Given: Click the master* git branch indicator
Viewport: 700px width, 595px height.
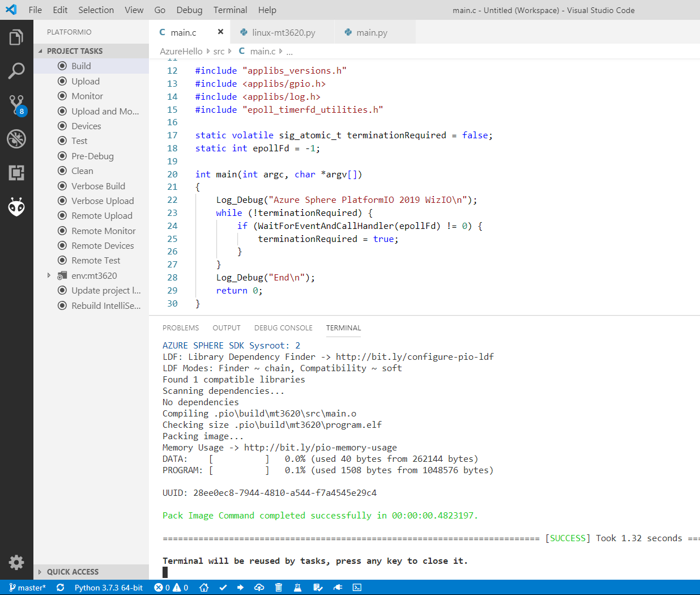Looking at the screenshot, I should point(27,588).
